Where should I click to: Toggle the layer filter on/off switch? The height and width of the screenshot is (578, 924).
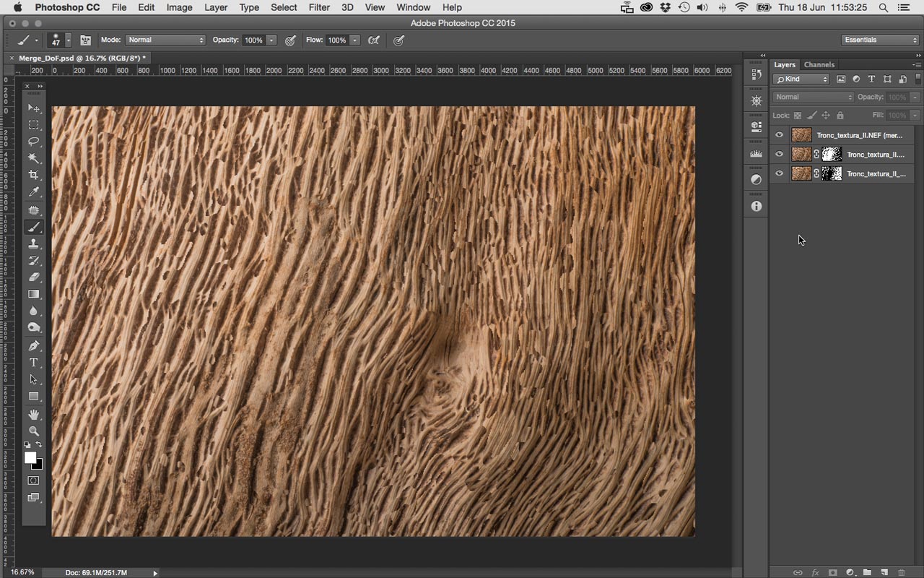click(918, 79)
